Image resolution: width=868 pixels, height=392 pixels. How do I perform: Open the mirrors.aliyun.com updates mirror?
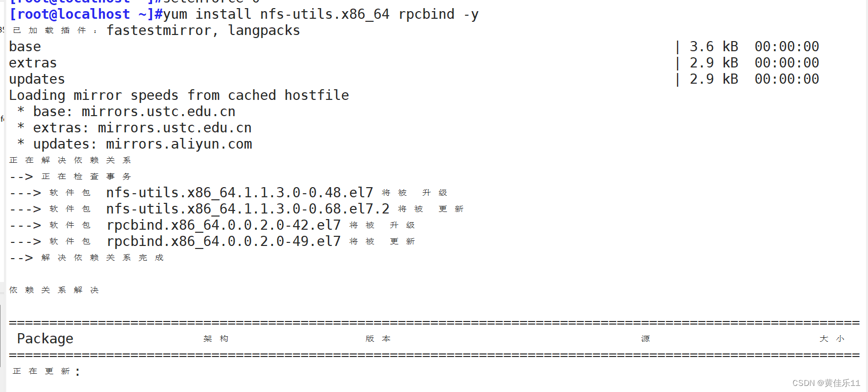[x=178, y=144]
